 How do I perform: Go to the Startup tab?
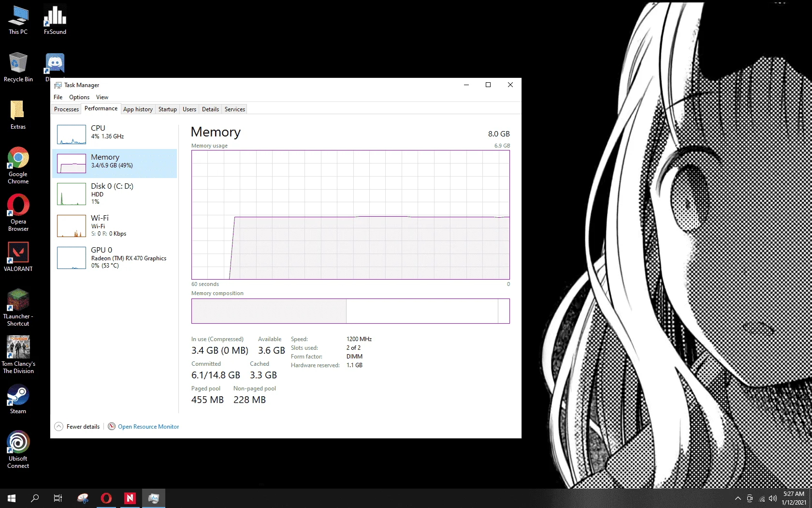point(168,109)
